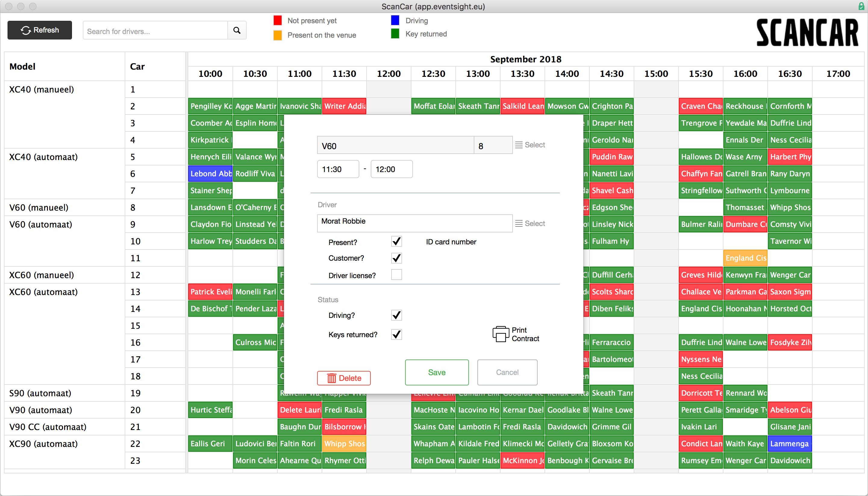Save the booking dialog

point(437,372)
